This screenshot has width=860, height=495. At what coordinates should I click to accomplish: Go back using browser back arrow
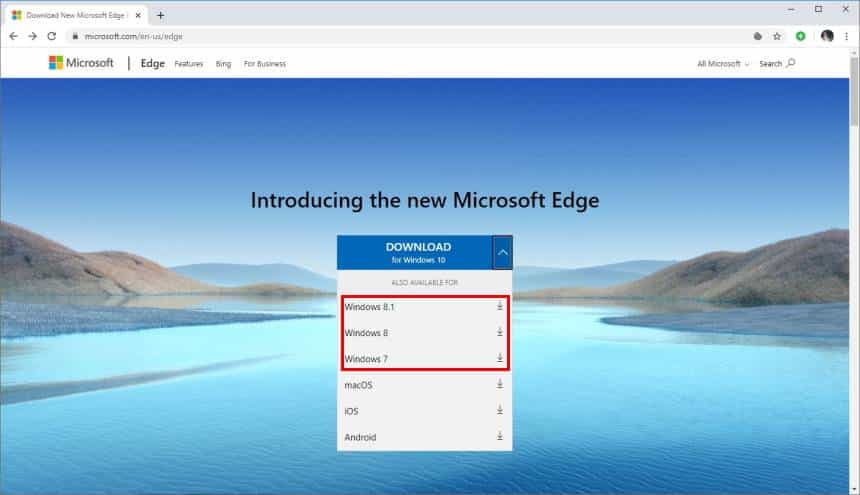(x=14, y=36)
